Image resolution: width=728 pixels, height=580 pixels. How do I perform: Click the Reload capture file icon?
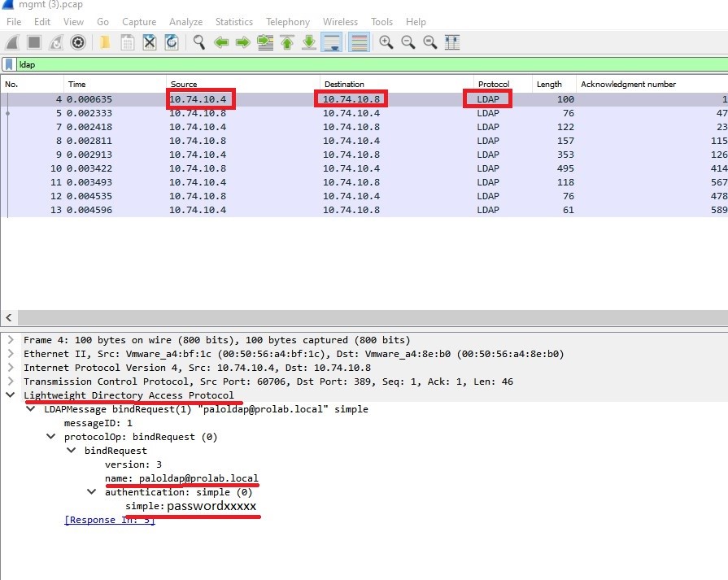(172, 42)
